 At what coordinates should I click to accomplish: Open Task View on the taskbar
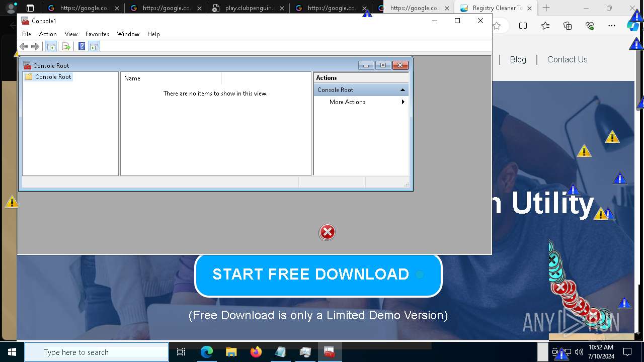coord(181,352)
